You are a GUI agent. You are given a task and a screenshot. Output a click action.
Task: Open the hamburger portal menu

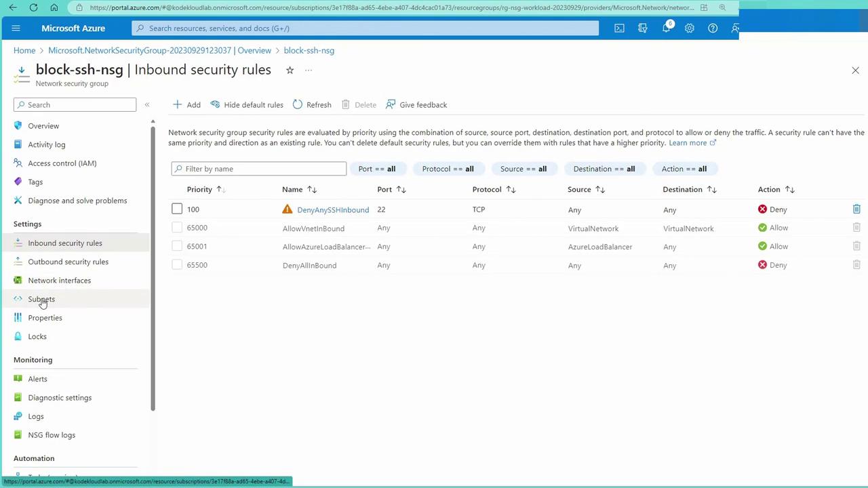(16, 28)
